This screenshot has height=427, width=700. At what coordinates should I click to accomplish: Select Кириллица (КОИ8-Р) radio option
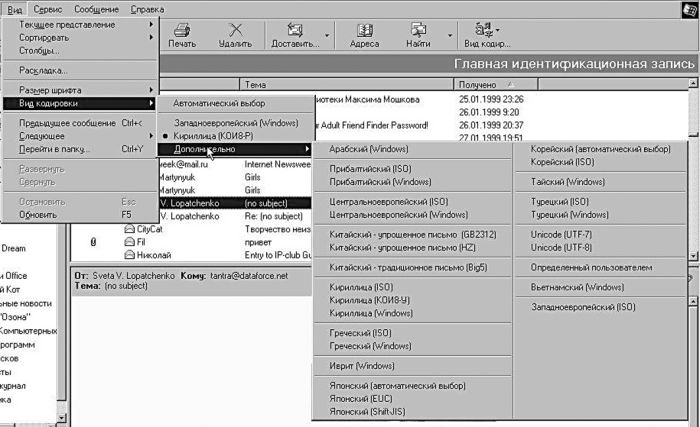click(212, 135)
